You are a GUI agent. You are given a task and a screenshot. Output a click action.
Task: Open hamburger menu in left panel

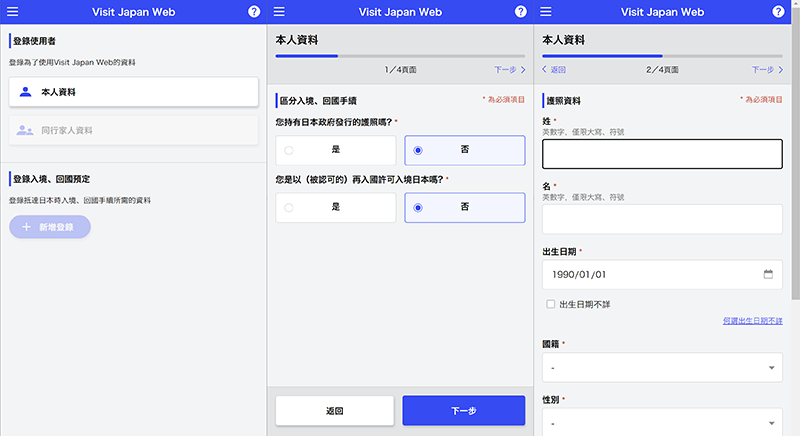coord(12,12)
